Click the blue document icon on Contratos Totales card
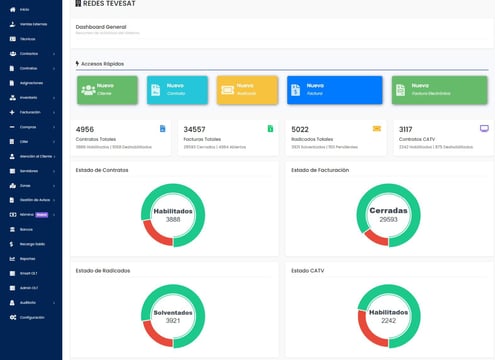 pos(163,129)
